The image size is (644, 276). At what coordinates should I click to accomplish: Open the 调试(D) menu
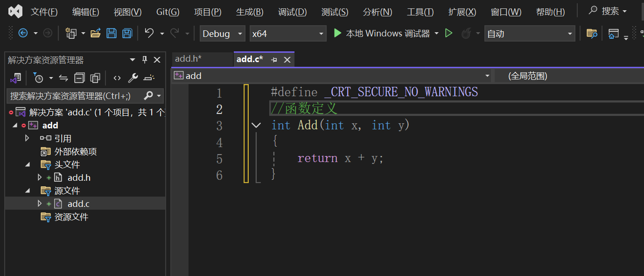[292, 12]
